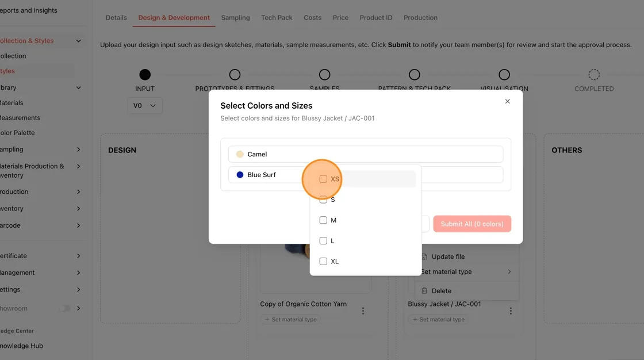Check the S size checkbox
The width and height of the screenshot is (644, 360).
323,200
